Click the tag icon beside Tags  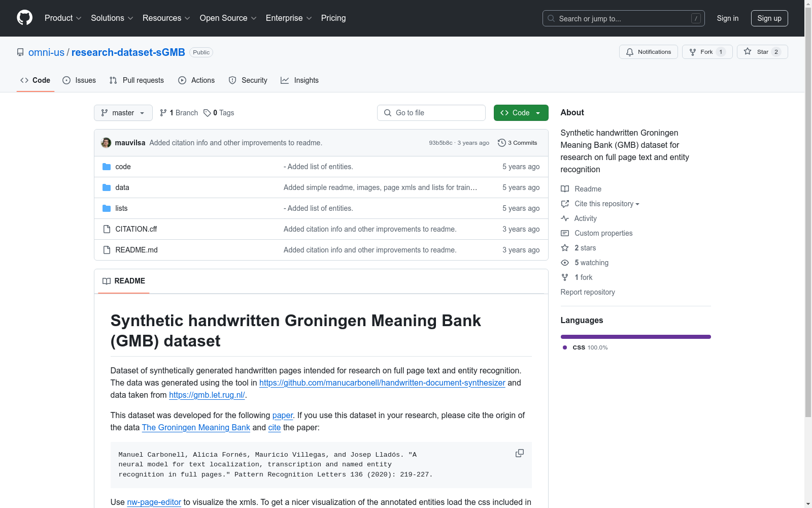point(207,113)
